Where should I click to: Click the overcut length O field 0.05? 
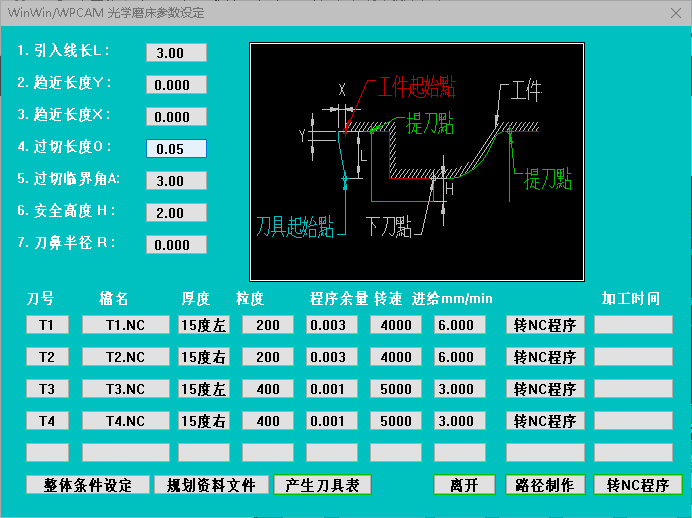click(x=177, y=149)
